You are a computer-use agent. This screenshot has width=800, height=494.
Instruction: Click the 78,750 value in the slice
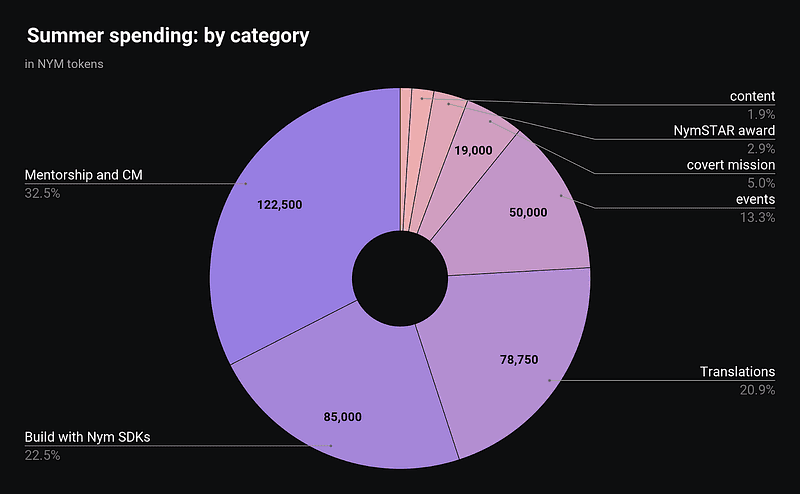click(x=520, y=359)
